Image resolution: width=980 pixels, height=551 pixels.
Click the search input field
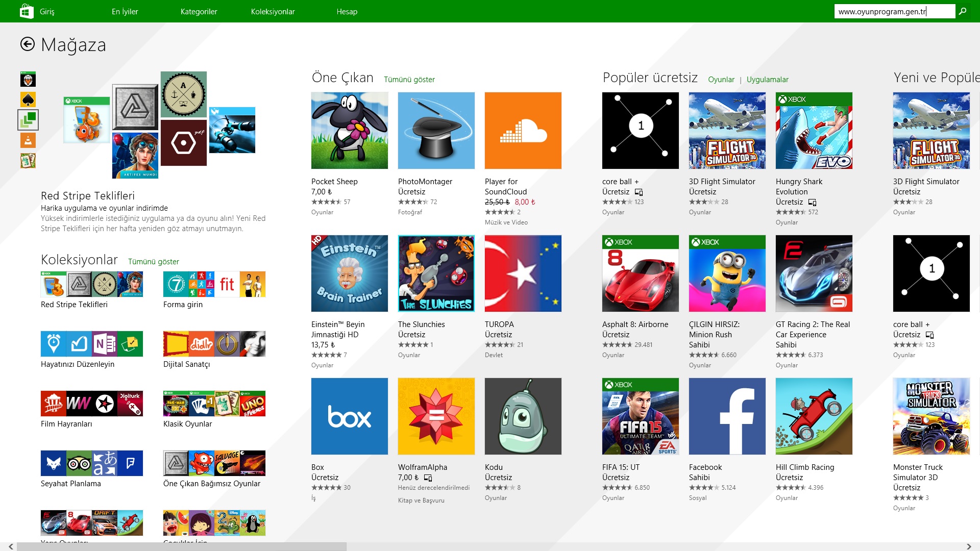(895, 11)
